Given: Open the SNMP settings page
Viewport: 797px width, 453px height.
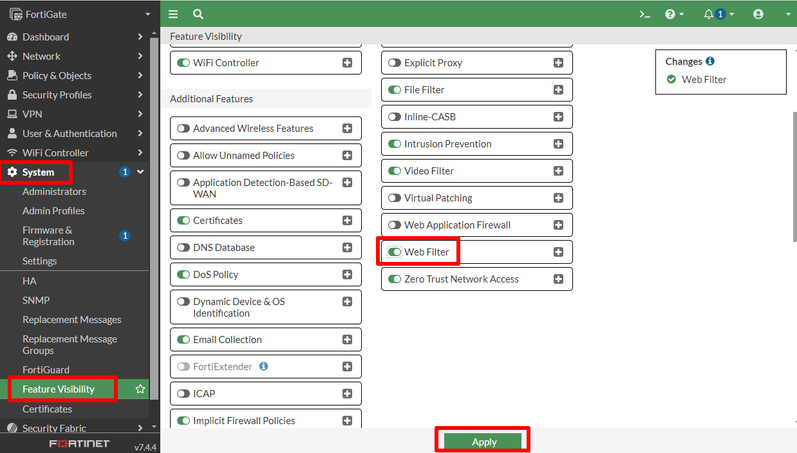Looking at the screenshot, I should [36, 300].
